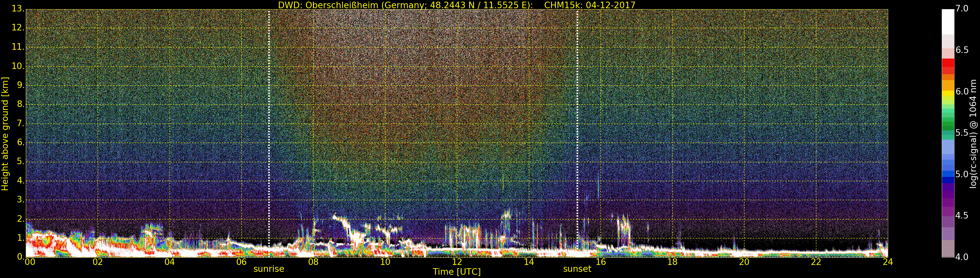Image resolution: width=980 pixels, height=278 pixels.
Task: Select the yellow band near 6.0 on the colorbar
Action: click(x=948, y=93)
